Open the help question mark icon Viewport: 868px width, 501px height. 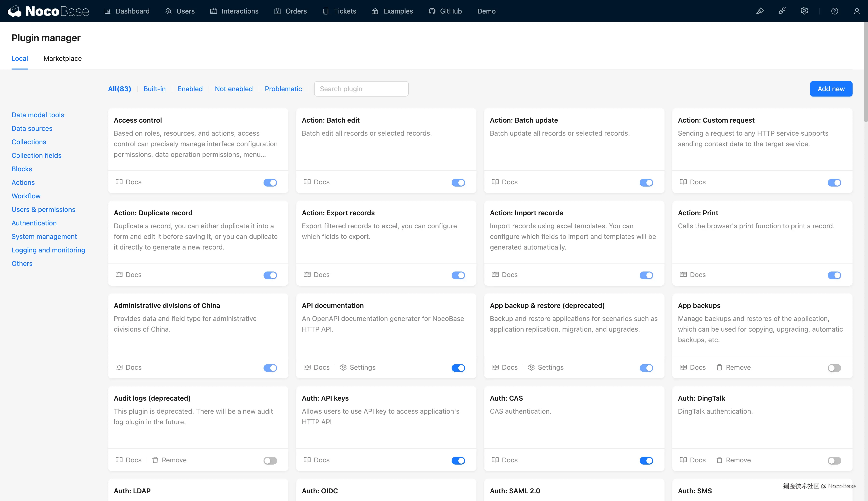pos(835,11)
